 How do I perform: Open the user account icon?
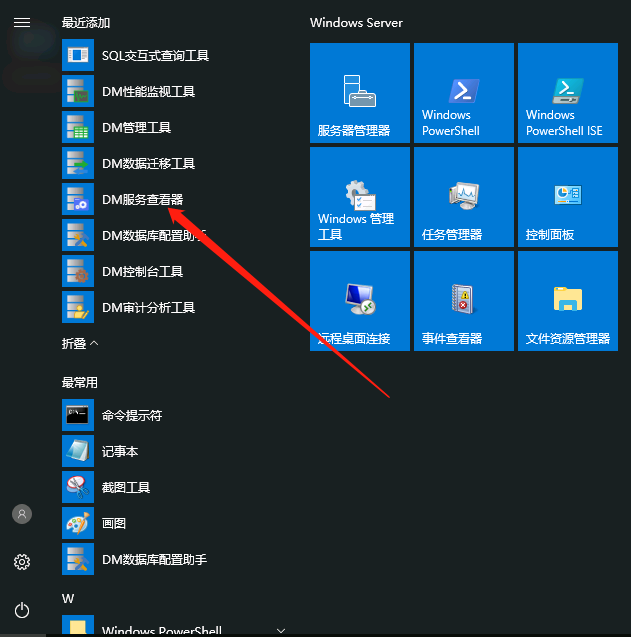click(x=22, y=514)
